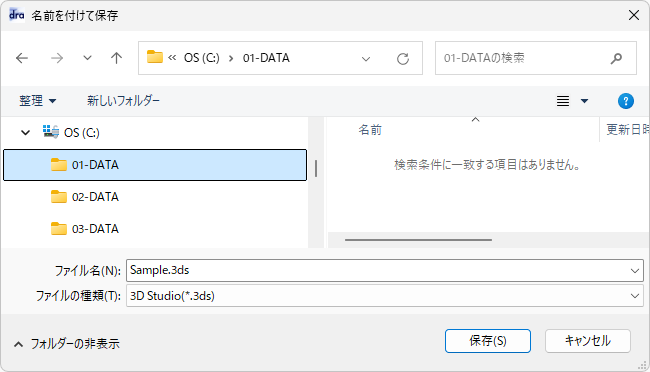Expand view options dropdown arrow
Screen dimensions: 650x372
coord(585,101)
